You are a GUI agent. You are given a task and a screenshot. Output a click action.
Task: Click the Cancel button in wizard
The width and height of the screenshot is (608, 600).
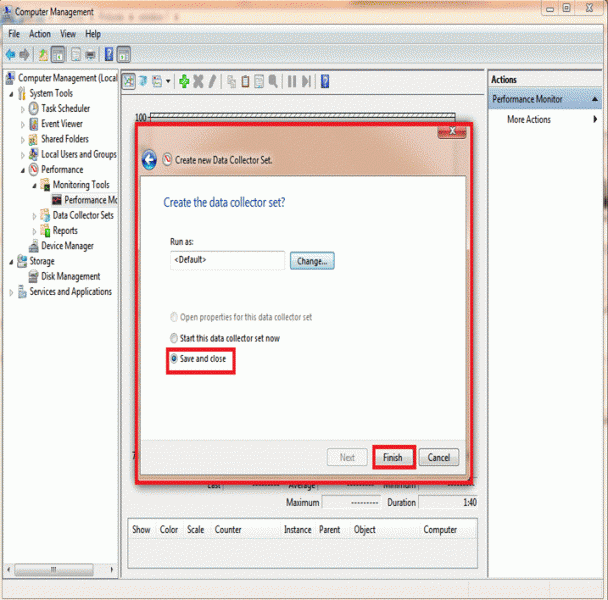coord(439,457)
